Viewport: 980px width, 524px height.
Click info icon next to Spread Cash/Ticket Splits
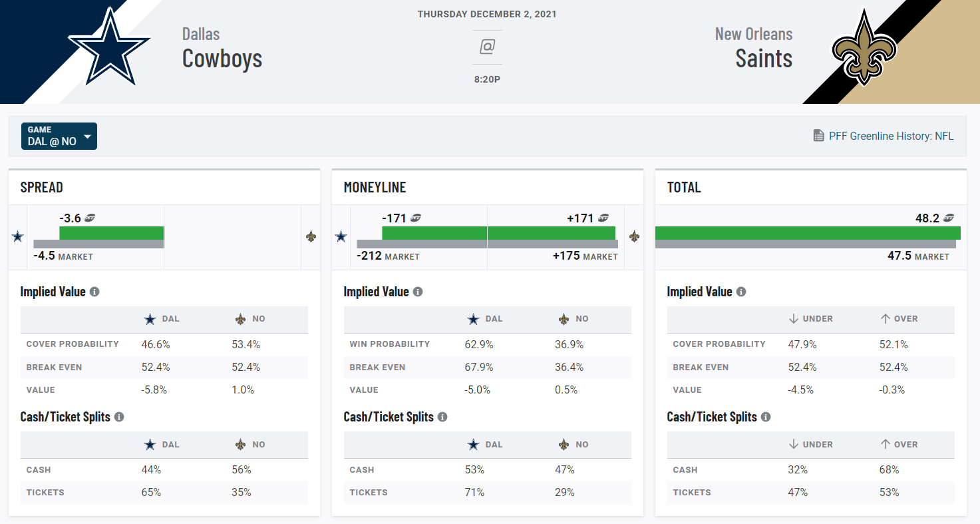[119, 417]
